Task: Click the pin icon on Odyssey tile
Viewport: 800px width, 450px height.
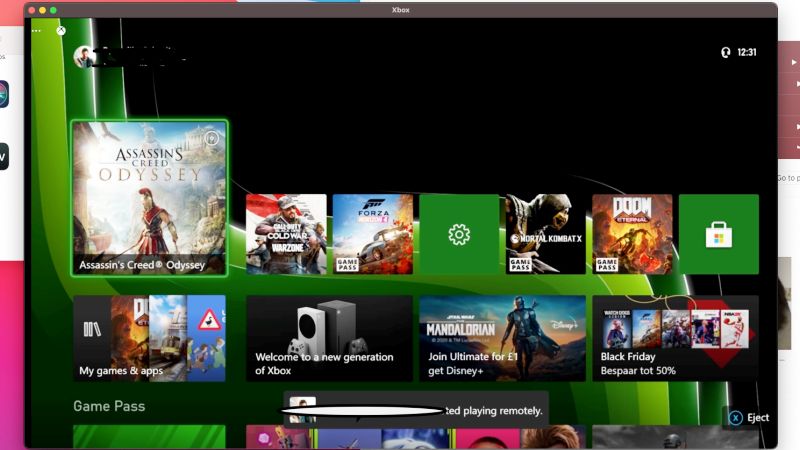Action: point(211,138)
